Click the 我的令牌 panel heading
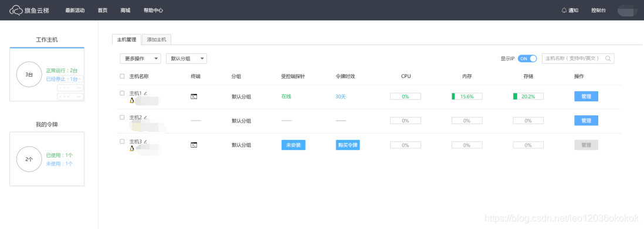The height and width of the screenshot is (229, 644). pos(47,124)
